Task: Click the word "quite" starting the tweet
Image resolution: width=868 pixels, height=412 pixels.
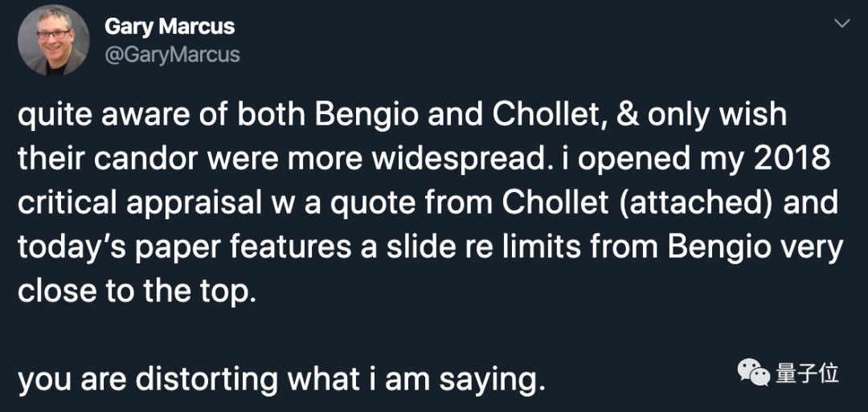Action: pyautogui.click(x=50, y=115)
